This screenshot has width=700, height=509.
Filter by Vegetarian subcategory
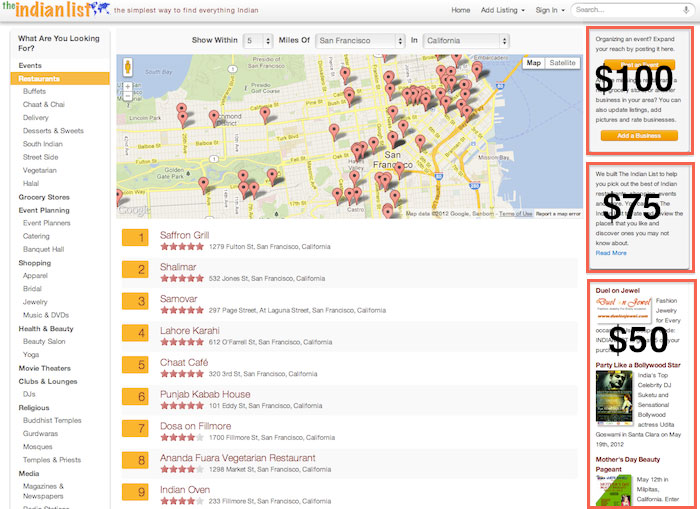(40, 170)
